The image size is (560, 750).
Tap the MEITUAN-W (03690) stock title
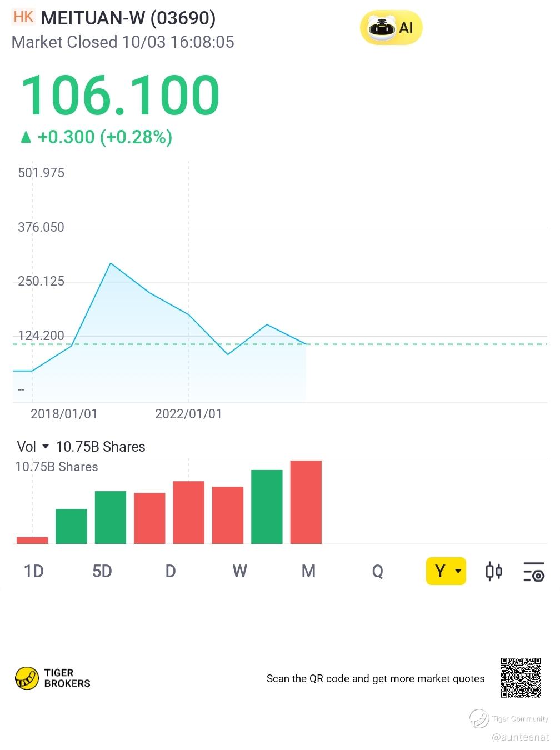click(128, 18)
